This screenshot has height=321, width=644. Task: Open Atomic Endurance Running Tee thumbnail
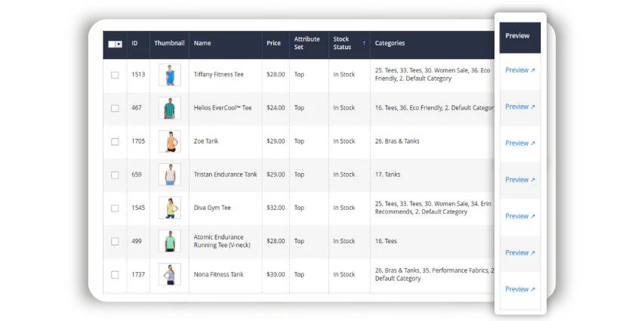click(170, 241)
